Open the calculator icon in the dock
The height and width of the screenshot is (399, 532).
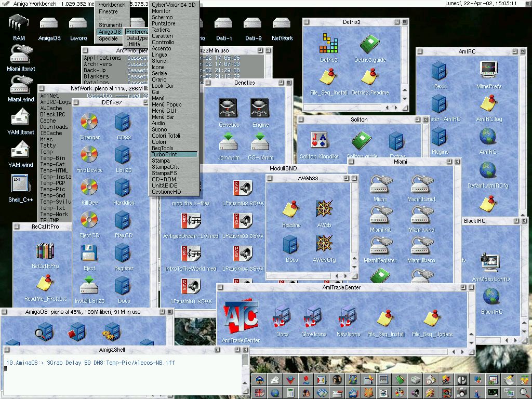tap(290, 393)
